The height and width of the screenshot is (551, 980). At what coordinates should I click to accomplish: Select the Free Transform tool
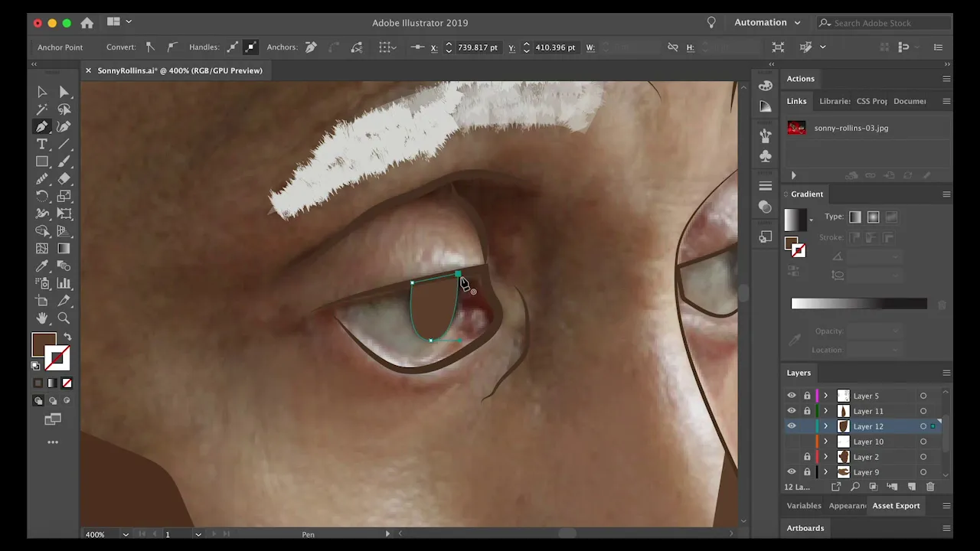64,214
